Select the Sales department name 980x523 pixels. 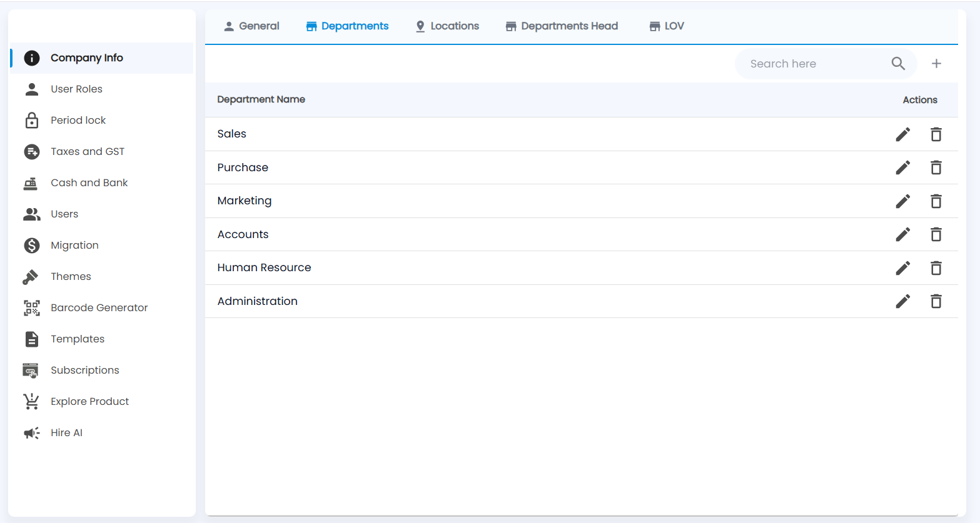pos(232,134)
